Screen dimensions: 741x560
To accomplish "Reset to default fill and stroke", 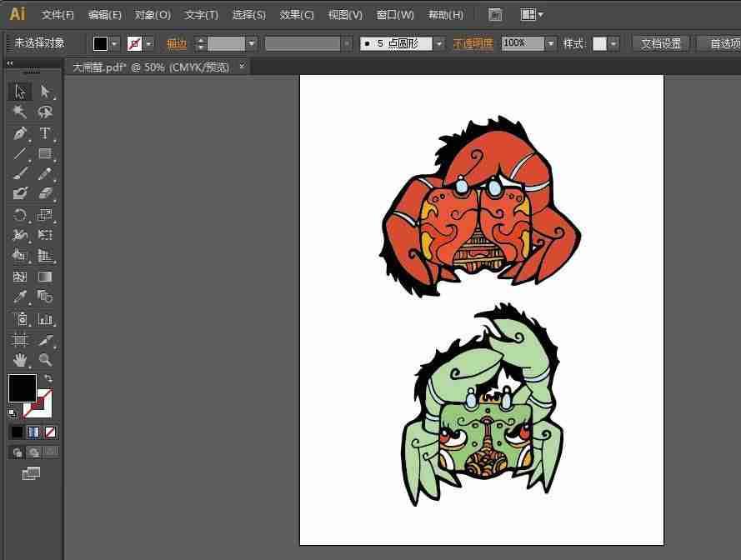I will click(13, 414).
